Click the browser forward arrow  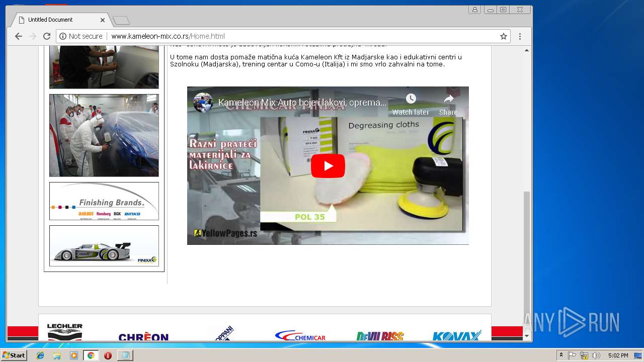coord(33,36)
